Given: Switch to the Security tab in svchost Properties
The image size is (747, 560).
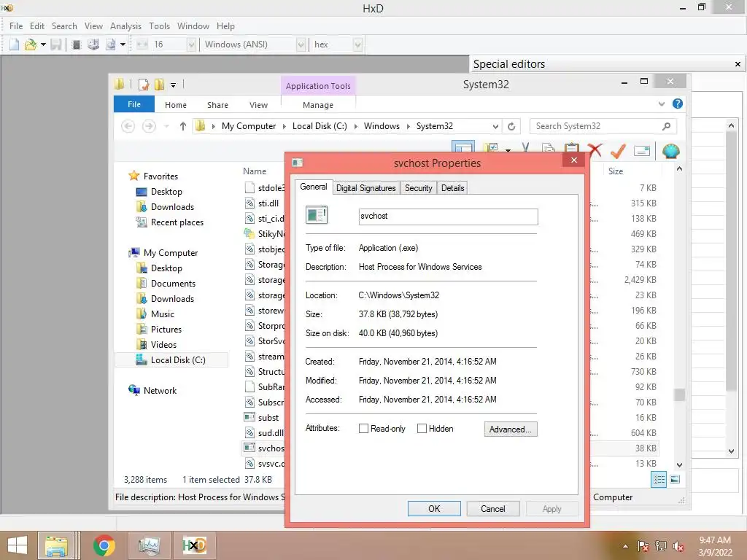Looking at the screenshot, I should pyautogui.click(x=418, y=188).
